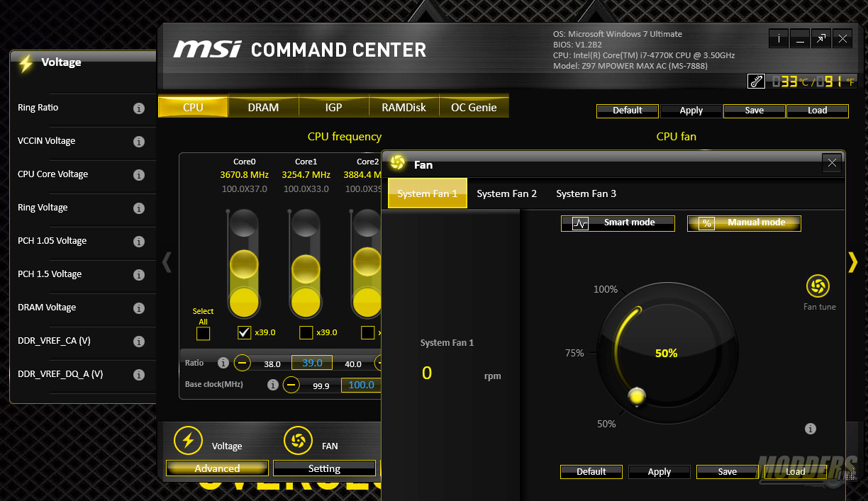Click the PCH 1.5 Voltage info icon
Viewport: 868px width, 501px height.
(139, 275)
